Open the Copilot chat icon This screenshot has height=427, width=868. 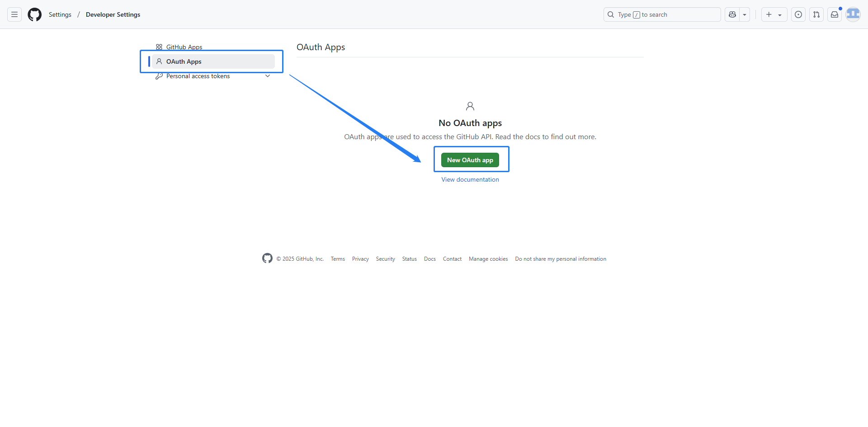[732, 14]
